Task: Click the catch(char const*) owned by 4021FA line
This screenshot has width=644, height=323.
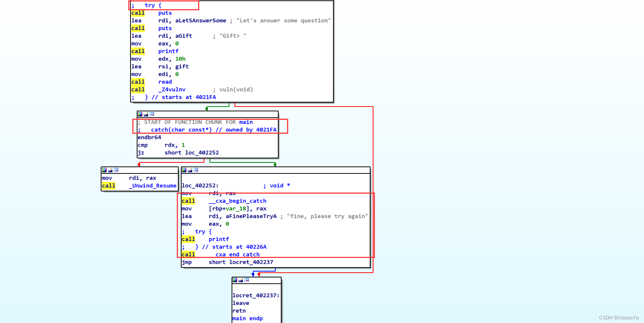Action: [207, 130]
